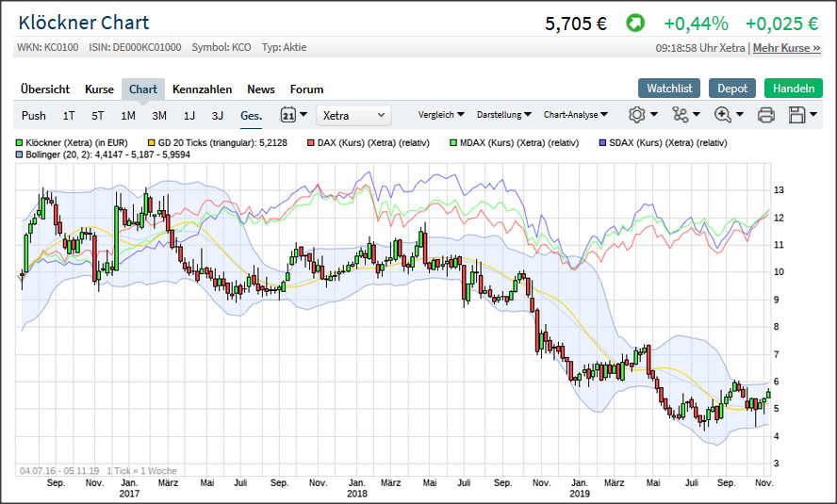Image resolution: width=837 pixels, height=504 pixels.
Task: Click the zoom magnifier icon
Action: click(x=723, y=115)
